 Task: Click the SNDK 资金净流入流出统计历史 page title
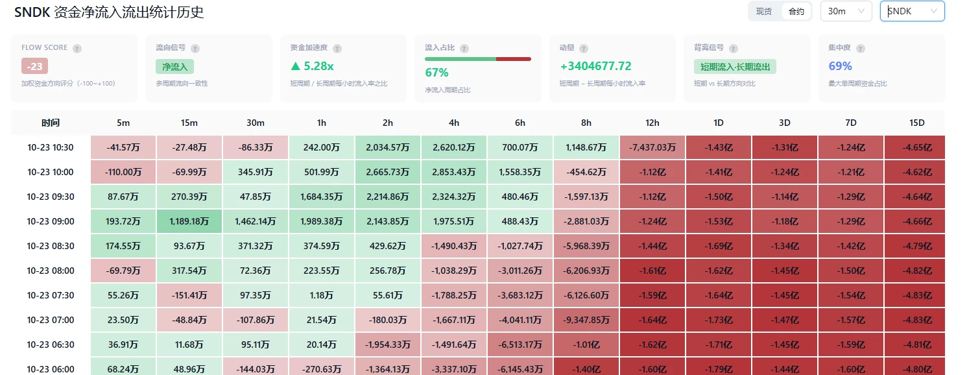coord(109,12)
